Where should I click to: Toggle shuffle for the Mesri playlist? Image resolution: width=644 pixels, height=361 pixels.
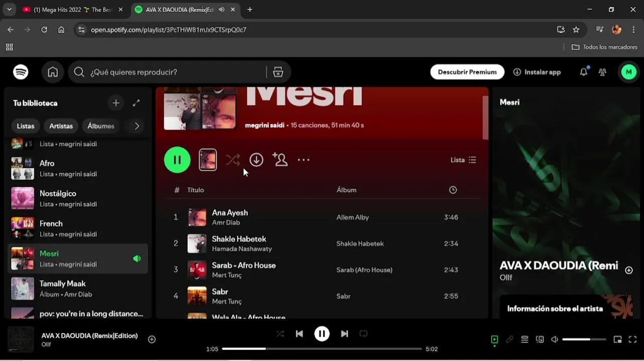pyautogui.click(x=233, y=160)
